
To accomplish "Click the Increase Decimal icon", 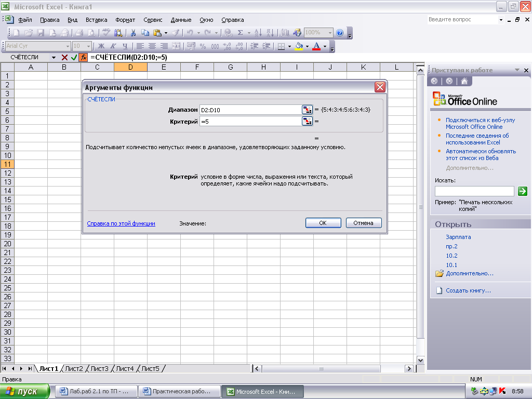I will (x=227, y=46).
